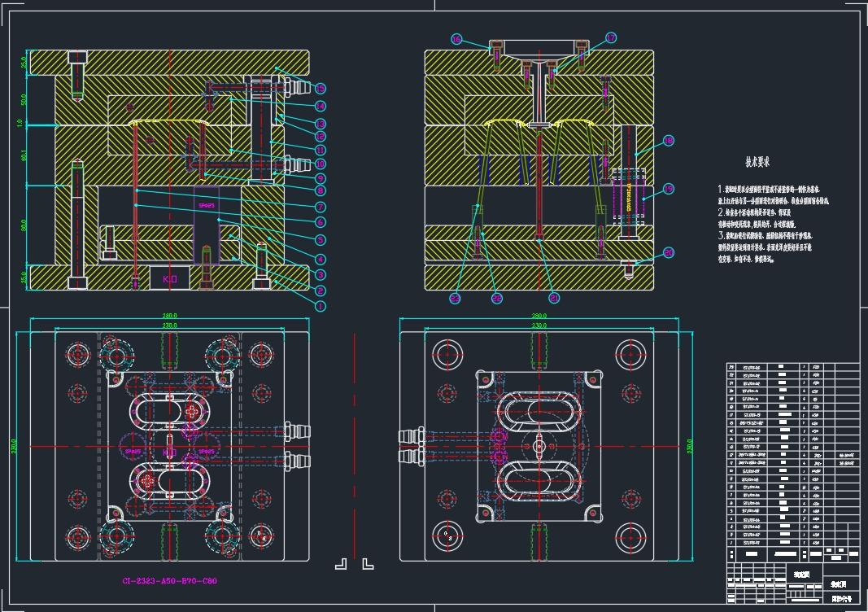This screenshot has width=868, height=612.
Task: Click the 技术要求 heading
Action: pyautogui.click(x=757, y=162)
